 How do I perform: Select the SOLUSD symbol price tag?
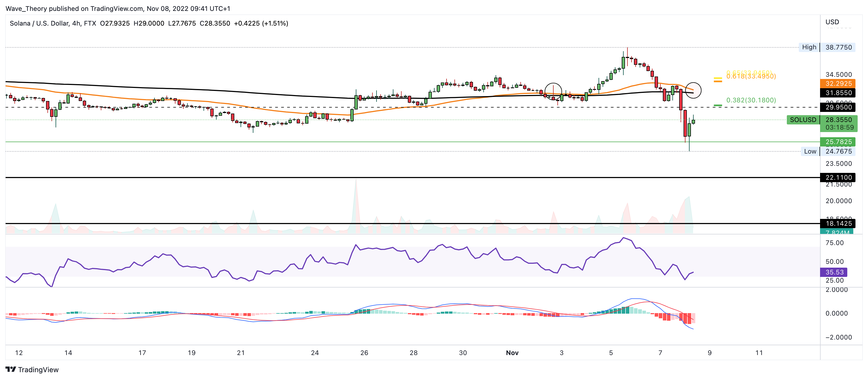point(803,120)
